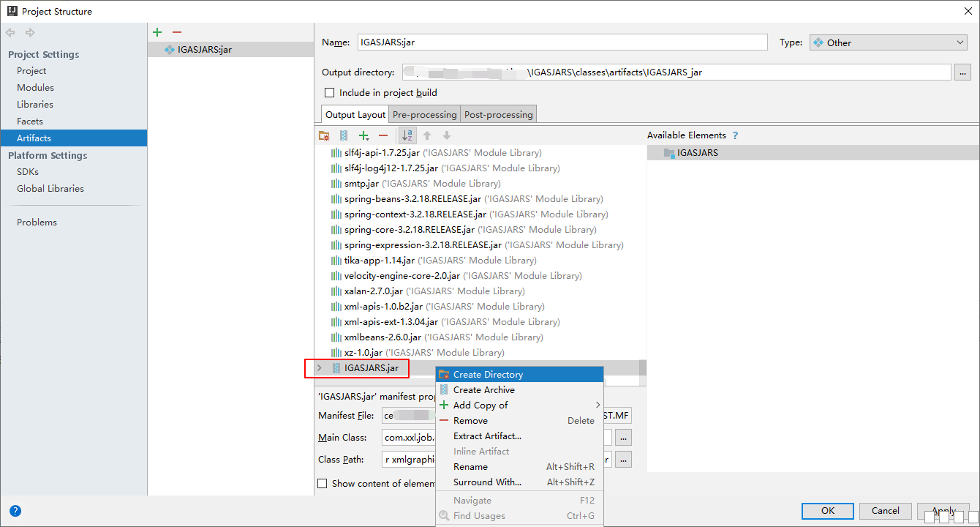This screenshot has width=980, height=527.
Task: Click the red remove artifact minus icon
Action: coord(176,32)
